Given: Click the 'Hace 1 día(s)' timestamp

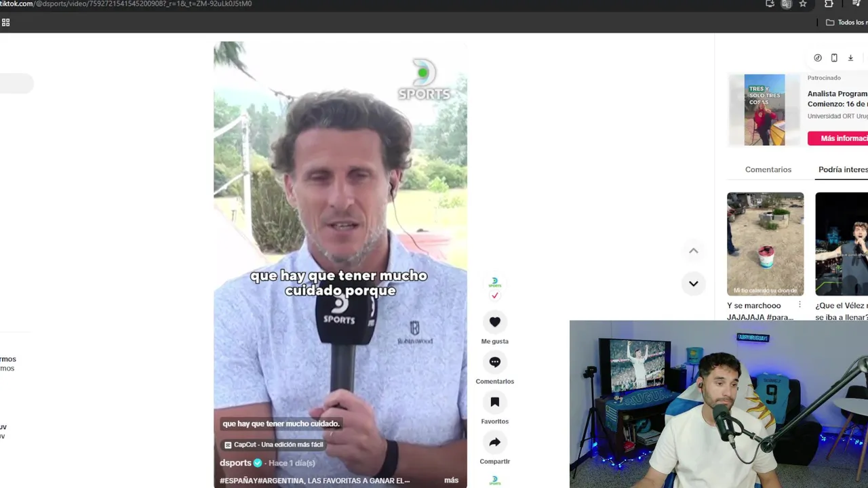Looking at the screenshot, I should tap(292, 463).
